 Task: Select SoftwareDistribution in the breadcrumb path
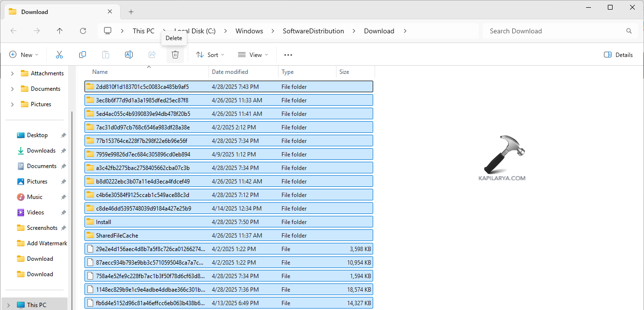[313, 31]
